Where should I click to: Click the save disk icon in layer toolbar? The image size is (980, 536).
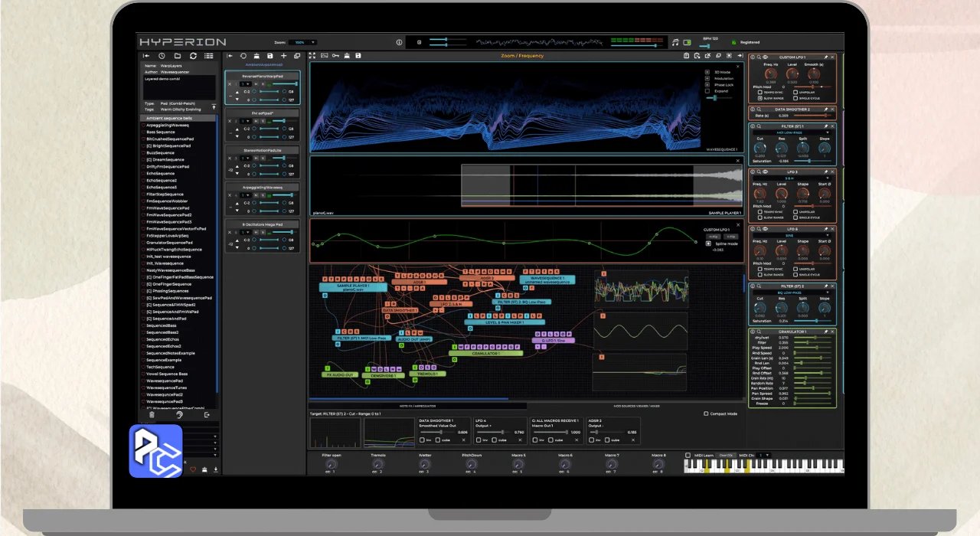click(x=269, y=56)
